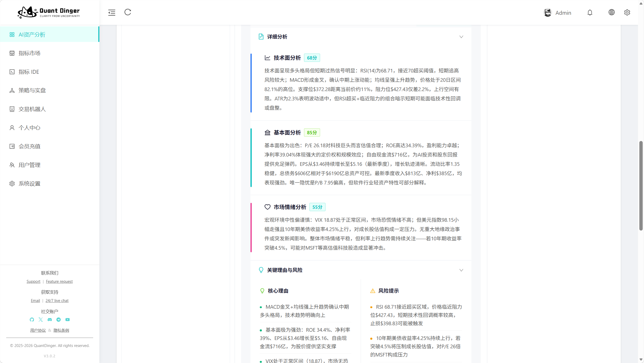Click the 基本面分析 heading

coord(287,132)
